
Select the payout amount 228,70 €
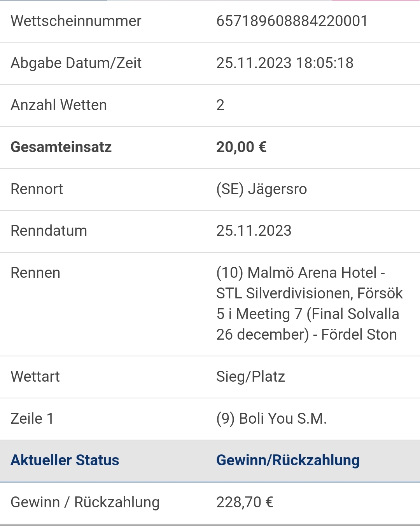tap(245, 502)
